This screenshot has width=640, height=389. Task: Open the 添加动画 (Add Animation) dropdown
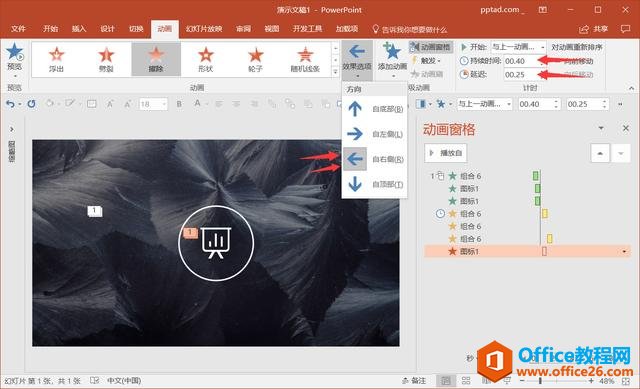[392, 60]
